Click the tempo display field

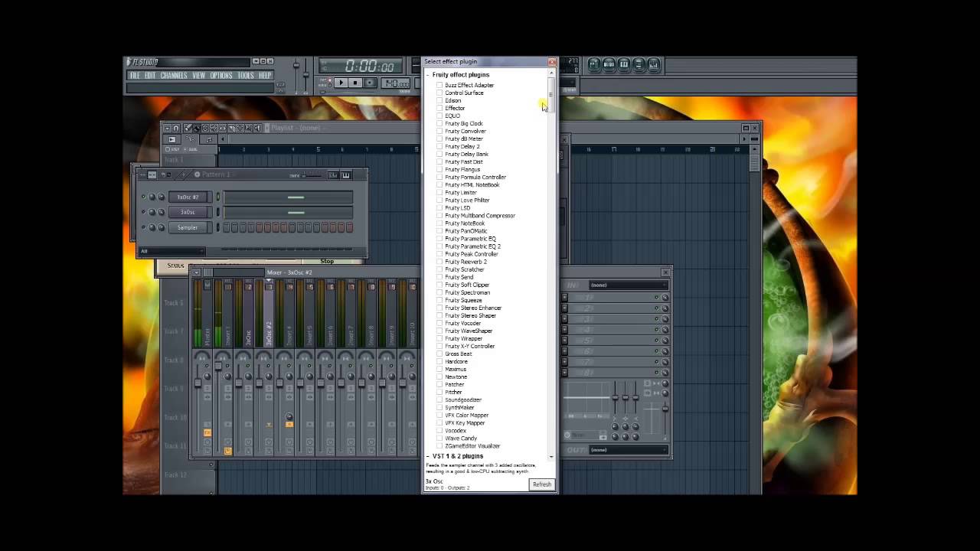tap(397, 83)
